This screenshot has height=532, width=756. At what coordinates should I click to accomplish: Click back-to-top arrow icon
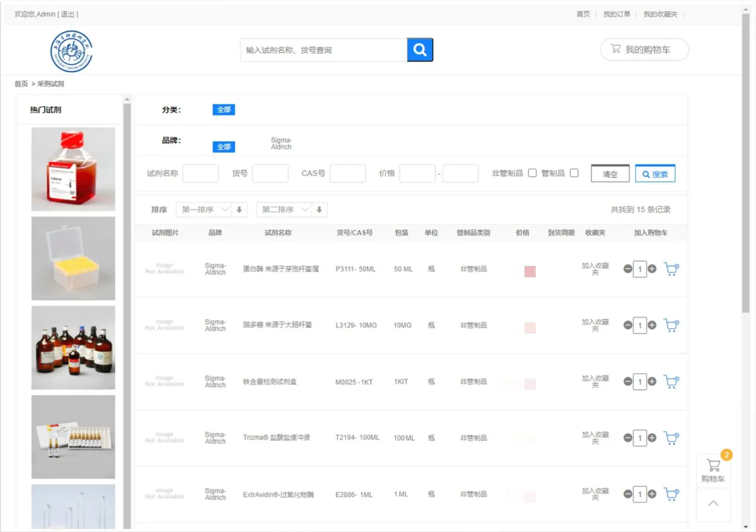713,504
